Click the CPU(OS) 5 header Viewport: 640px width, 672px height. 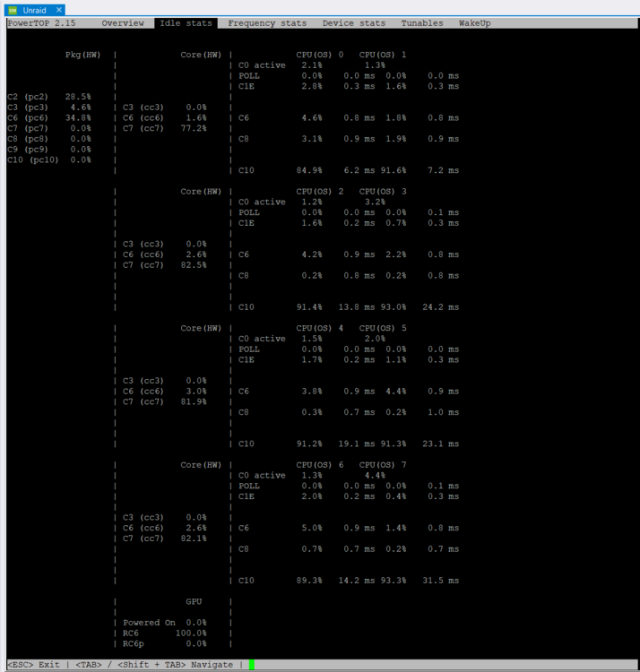(x=383, y=328)
